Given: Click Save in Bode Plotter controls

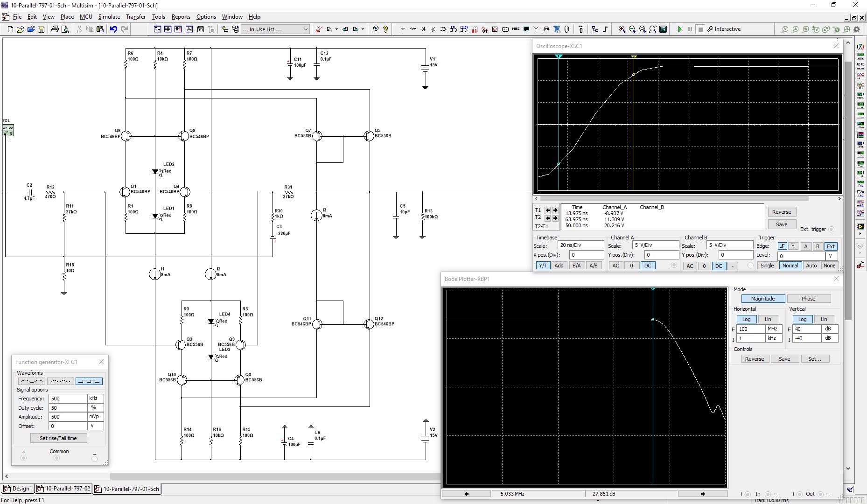Looking at the screenshot, I should [784, 359].
